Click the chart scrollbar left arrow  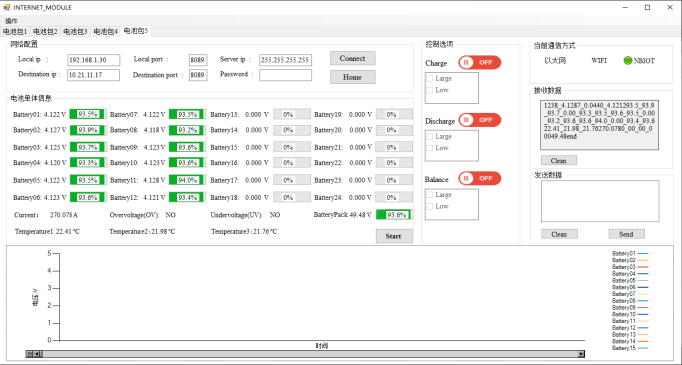pos(37,354)
